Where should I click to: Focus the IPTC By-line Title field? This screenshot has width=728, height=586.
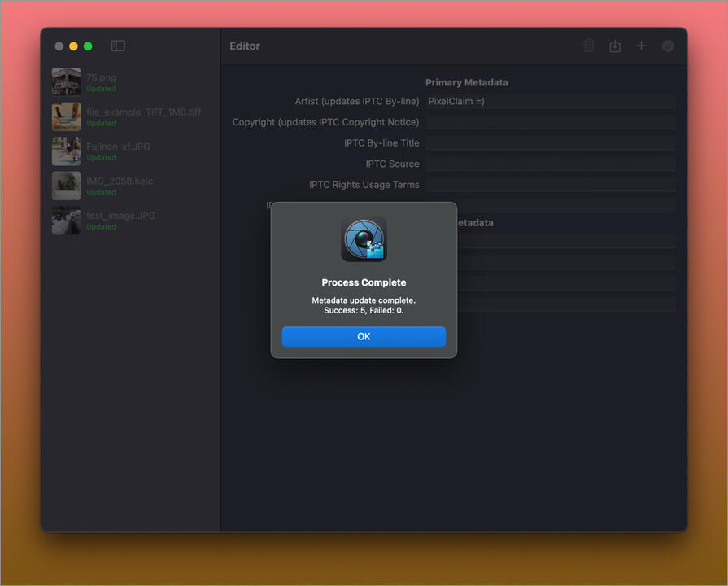[550, 143]
